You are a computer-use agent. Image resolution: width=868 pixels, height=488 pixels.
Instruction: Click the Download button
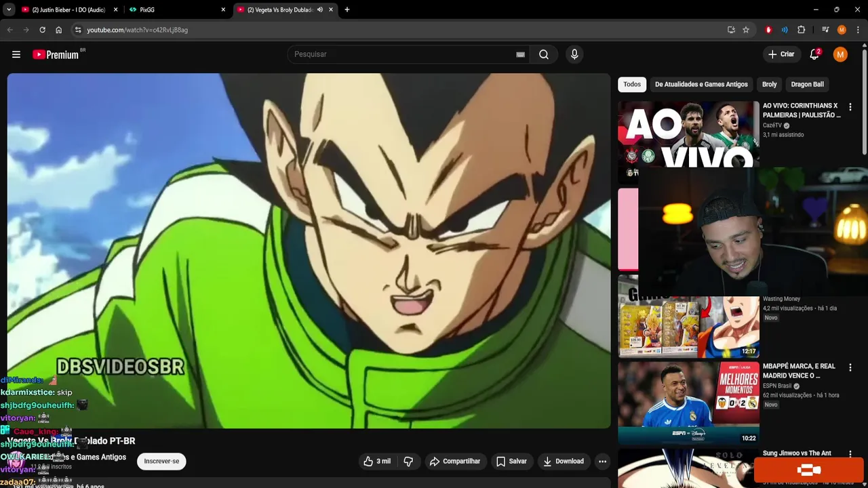[564, 462]
